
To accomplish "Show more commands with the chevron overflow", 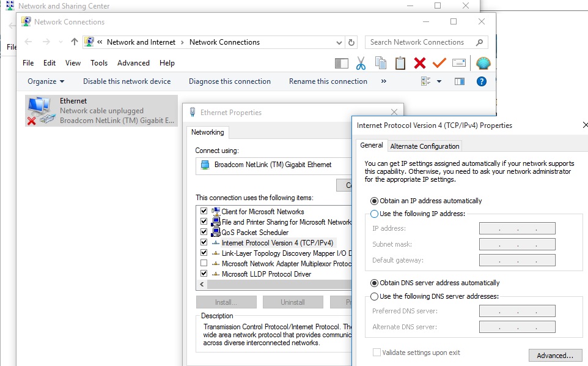I will pos(384,81).
